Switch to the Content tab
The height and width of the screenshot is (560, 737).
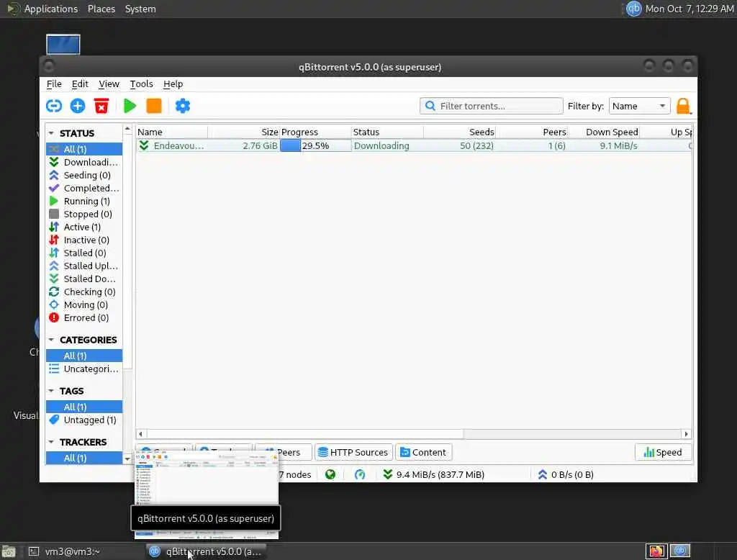[423, 452]
